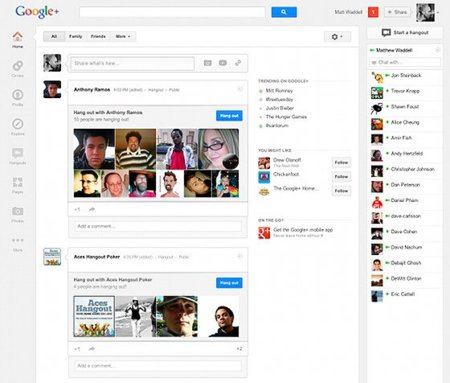Click the Google+ mobile app icon
The height and width of the screenshot is (383, 450).
[264, 233]
